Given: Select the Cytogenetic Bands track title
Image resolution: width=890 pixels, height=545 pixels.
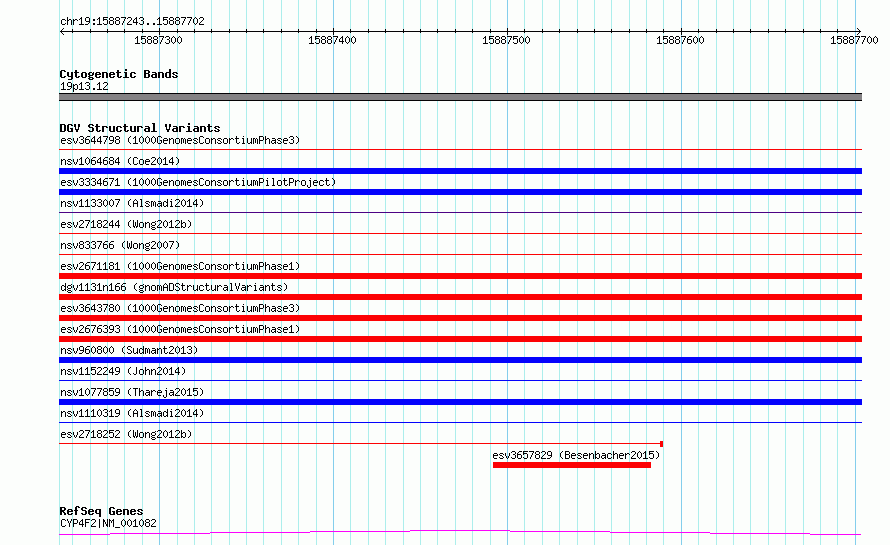Looking at the screenshot, I should point(119,74).
